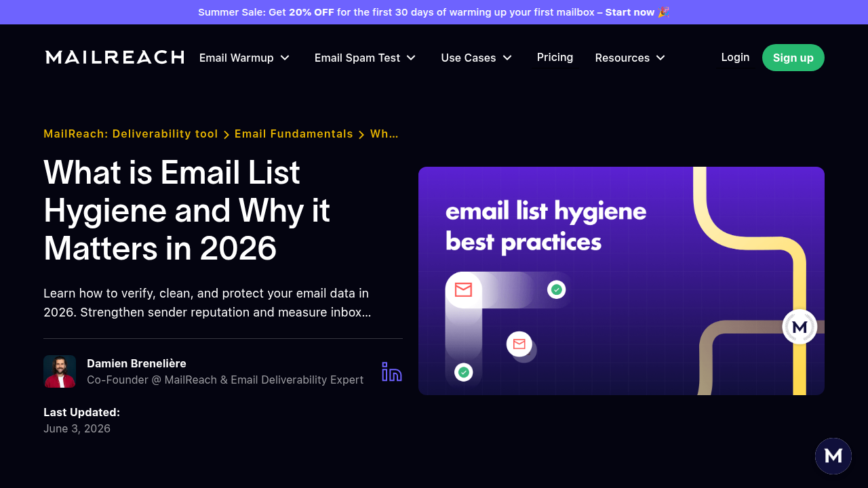Image resolution: width=868 pixels, height=488 pixels.
Task: Click the article title heading
Action: [186, 210]
